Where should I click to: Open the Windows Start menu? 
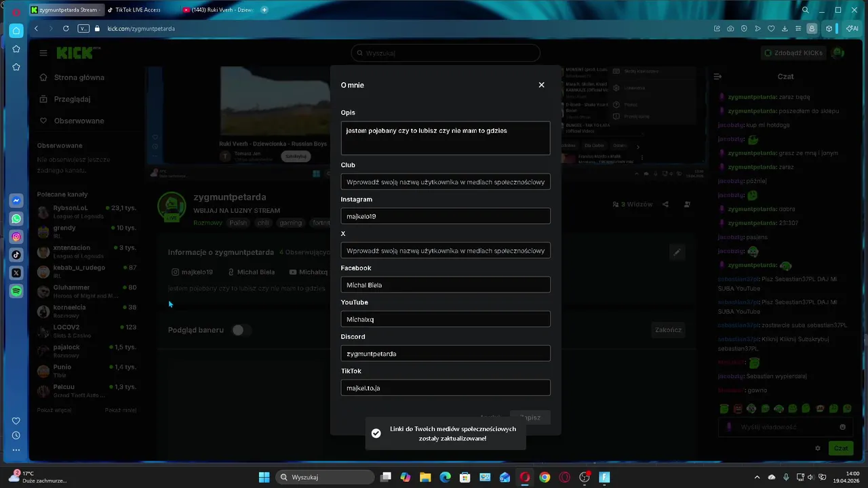point(264,477)
